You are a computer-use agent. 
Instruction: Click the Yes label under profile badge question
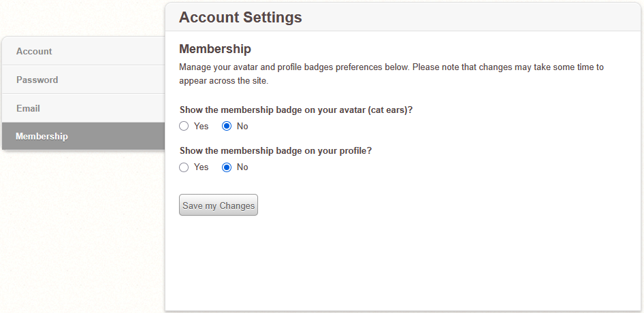point(202,167)
